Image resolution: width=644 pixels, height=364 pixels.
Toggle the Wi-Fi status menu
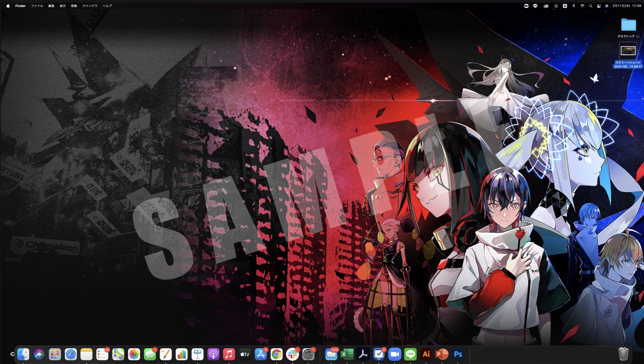click(582, 6)
